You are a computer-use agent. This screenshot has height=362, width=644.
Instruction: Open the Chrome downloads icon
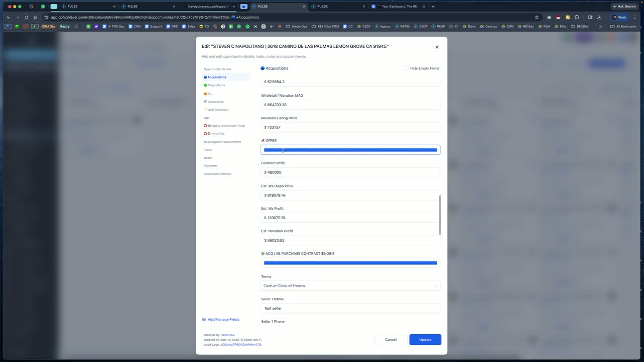(599, 17)
